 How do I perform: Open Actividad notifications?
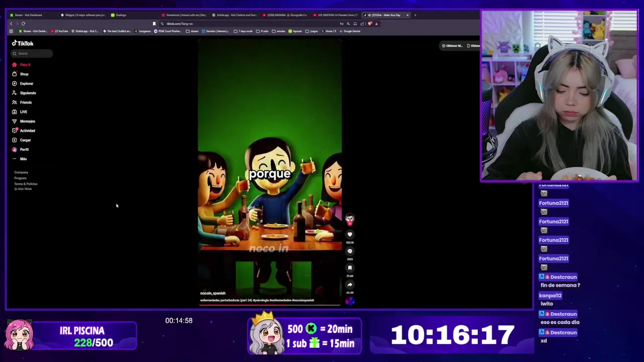point(24,131)
